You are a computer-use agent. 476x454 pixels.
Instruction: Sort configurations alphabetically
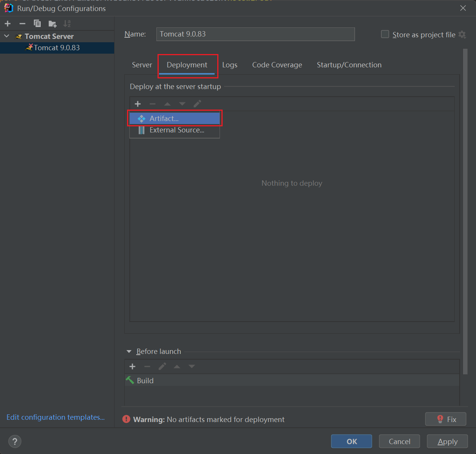click(x=67, y=24)
